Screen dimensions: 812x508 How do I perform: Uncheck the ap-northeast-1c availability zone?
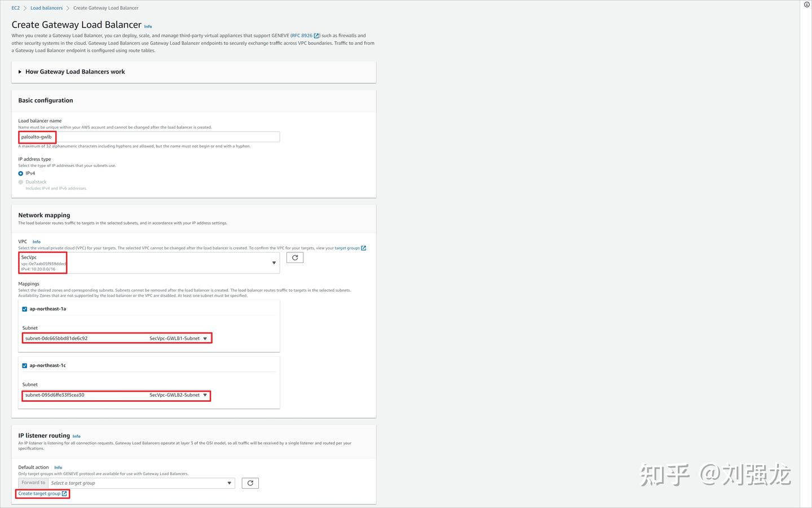point(24,365)
